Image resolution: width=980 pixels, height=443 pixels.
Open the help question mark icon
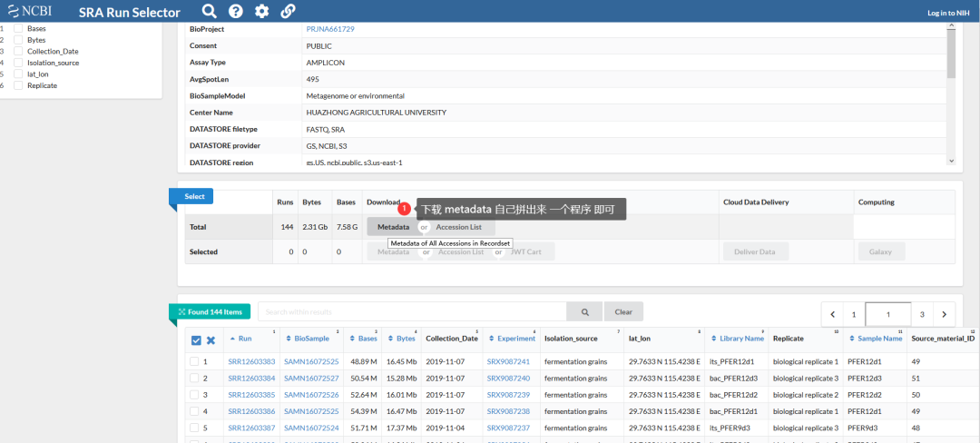(x=236, y=11)
